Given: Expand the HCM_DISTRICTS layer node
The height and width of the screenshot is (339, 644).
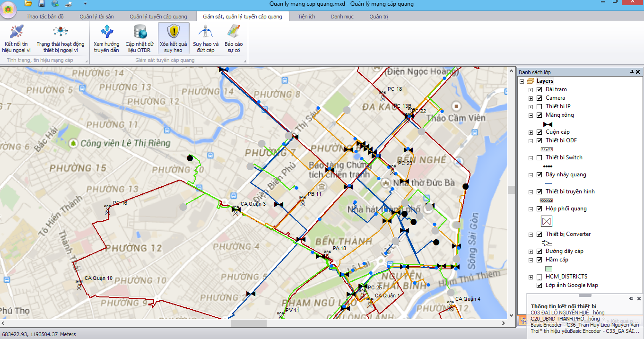Looking at the screenshot, I should [x=531, y=277].
